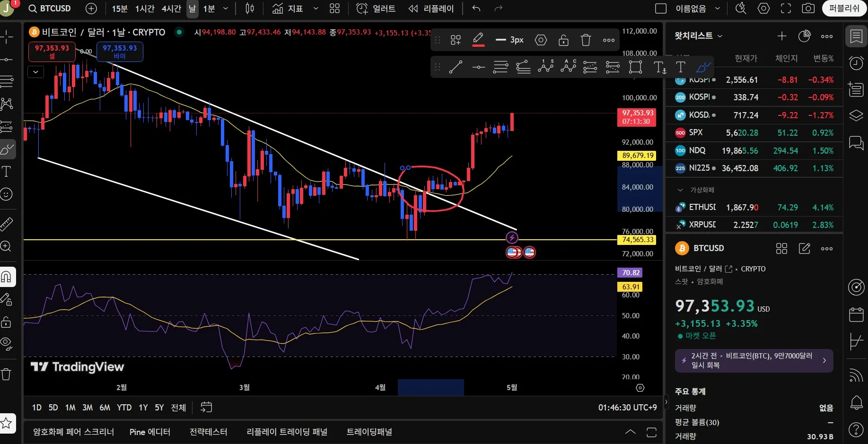Add symbol to watchlist with plus
868x444 pixels.
click(x=781, y=36)
